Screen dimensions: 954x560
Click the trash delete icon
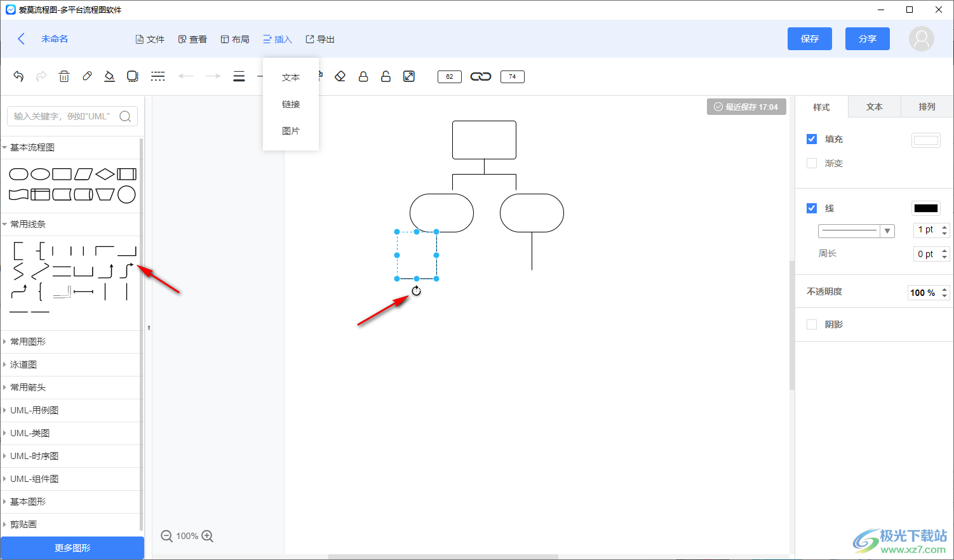pos(64,77)
